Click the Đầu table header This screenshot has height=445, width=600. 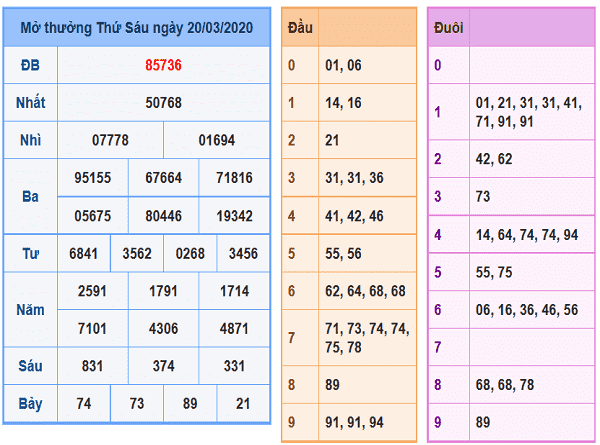300,28
